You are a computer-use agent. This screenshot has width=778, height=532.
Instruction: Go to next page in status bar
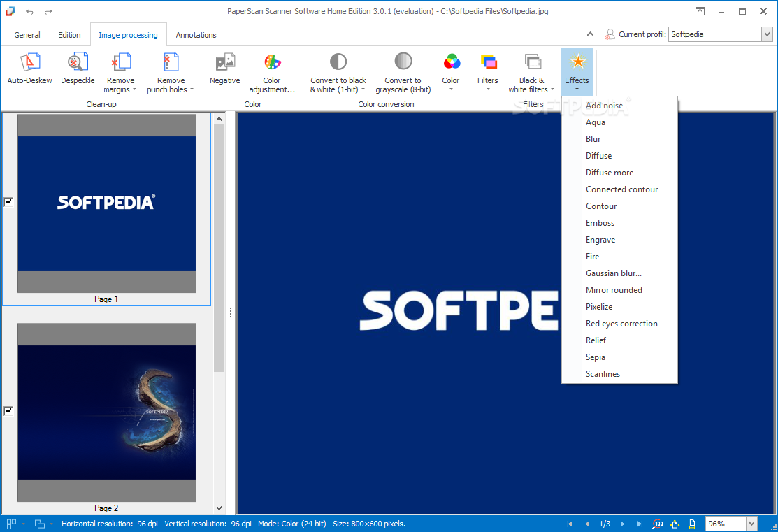pyautogui.click(x=622, y=524)
